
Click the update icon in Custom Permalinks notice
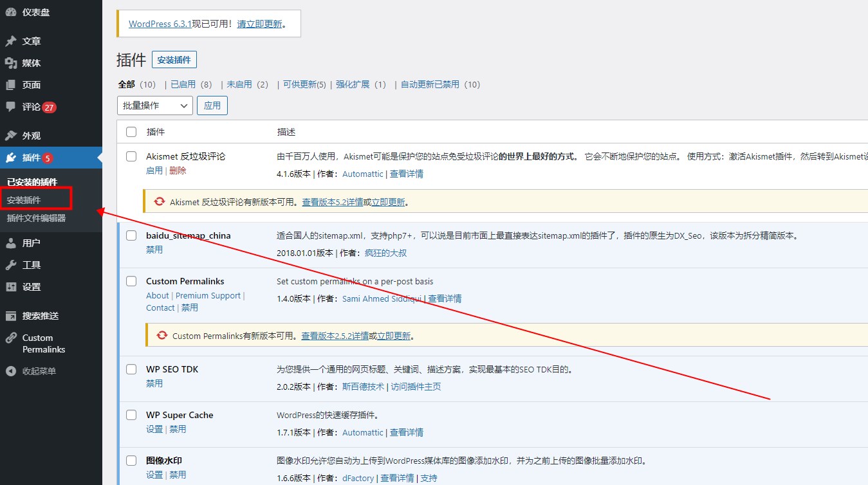[162, 335]
